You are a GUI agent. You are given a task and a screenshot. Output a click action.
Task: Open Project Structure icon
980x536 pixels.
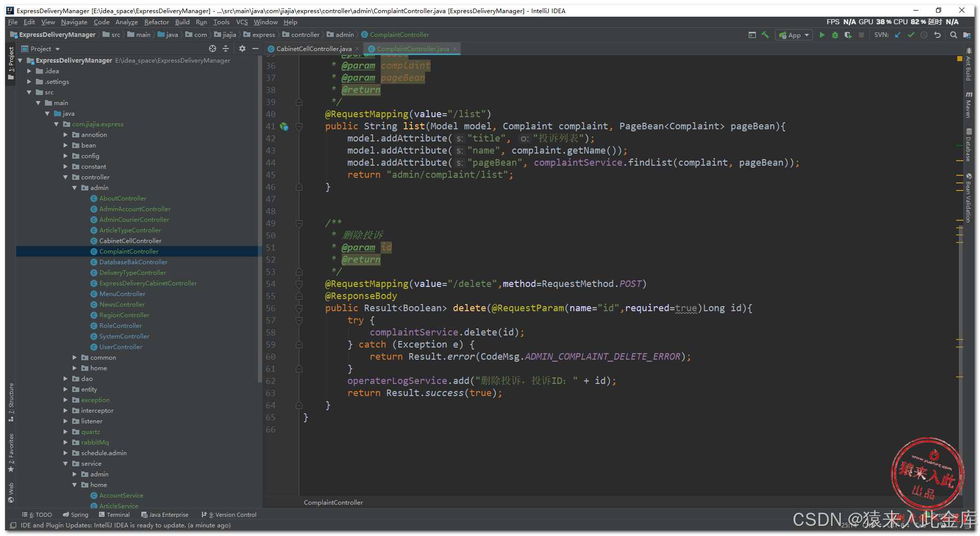tap(967, 35)
